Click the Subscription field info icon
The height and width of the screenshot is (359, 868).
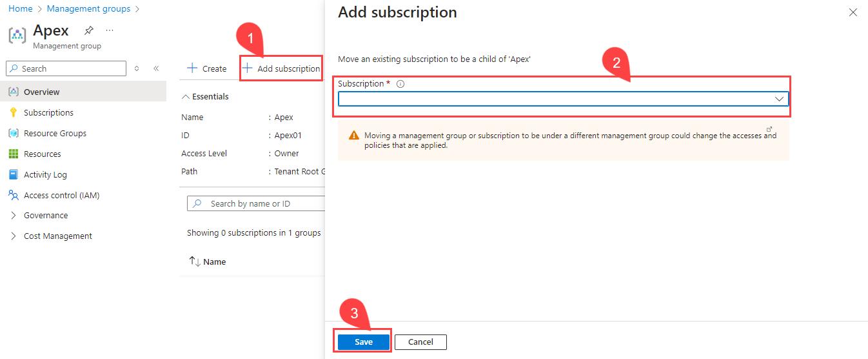pyautogui.click(x=400, y=84)
